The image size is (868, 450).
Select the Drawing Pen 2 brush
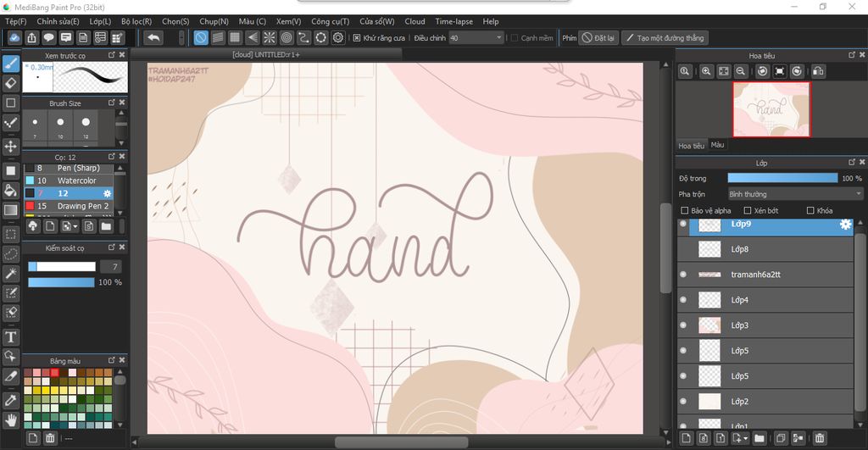coord(69,206)
